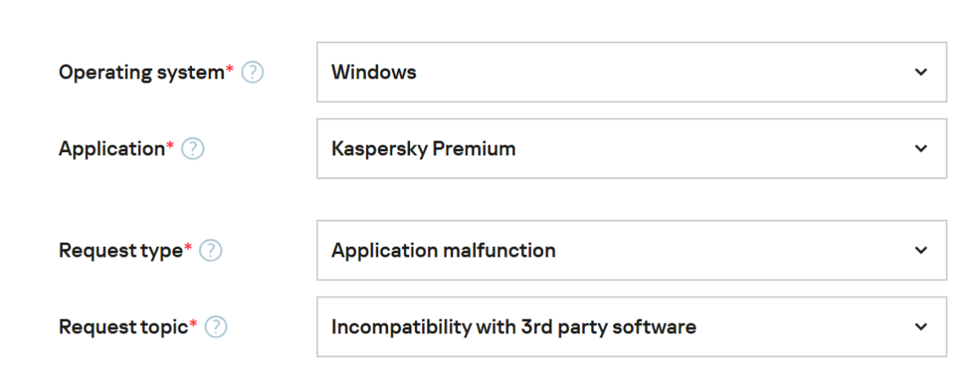The image size is (980, 389).
Task: Click the chevron in the Incompatibility dropdown
Action: 921,327
